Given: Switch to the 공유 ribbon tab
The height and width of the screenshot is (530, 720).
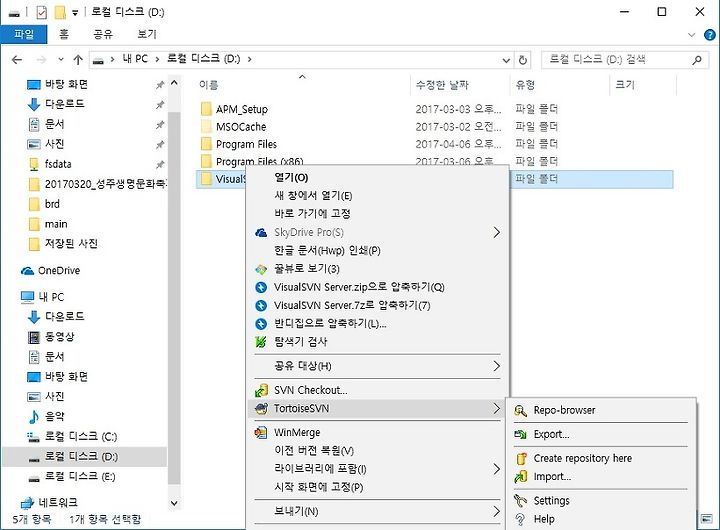Looking at the screenshot, I should point(103,34).
